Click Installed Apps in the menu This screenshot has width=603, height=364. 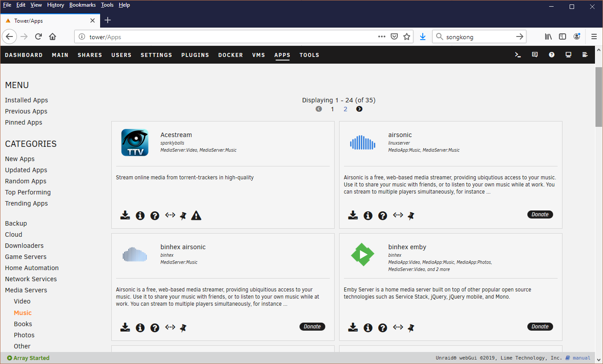click(26, 100)
